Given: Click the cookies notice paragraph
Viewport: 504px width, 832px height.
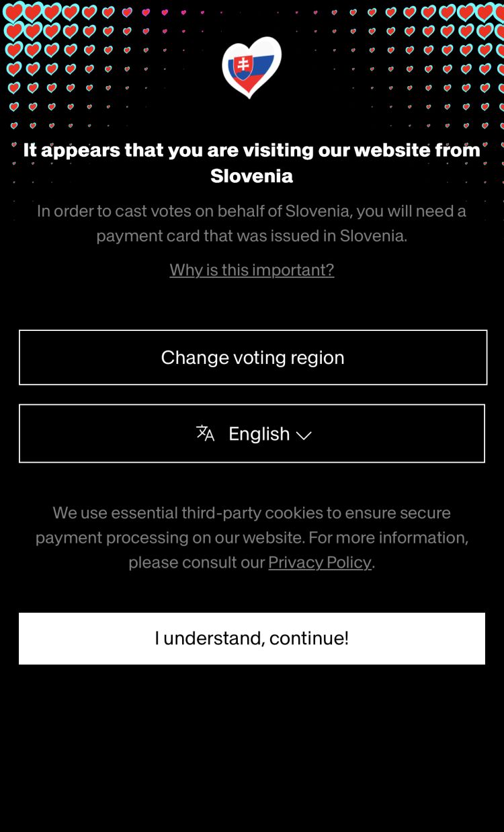Looking at the screenshot, I should [251, 537].
